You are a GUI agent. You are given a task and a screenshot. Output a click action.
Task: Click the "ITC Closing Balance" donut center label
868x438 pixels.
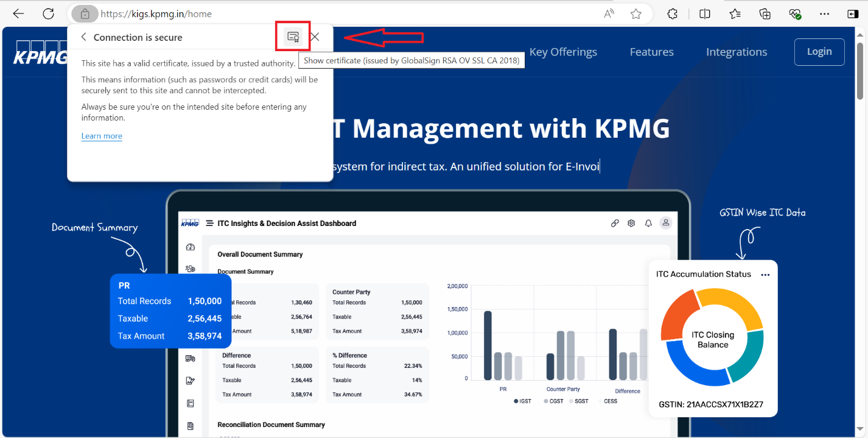click(713, 339)
